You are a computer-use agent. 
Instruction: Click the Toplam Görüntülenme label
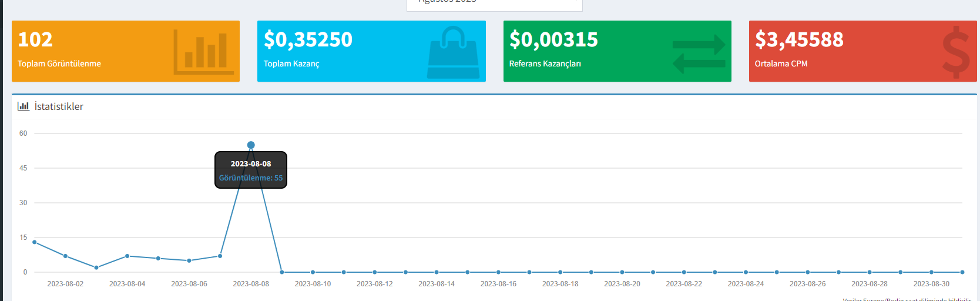coord(59,63)
